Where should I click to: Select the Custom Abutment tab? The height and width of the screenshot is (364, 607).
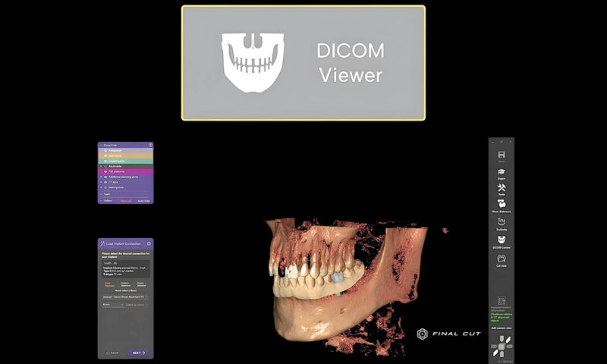coord(125,284)
